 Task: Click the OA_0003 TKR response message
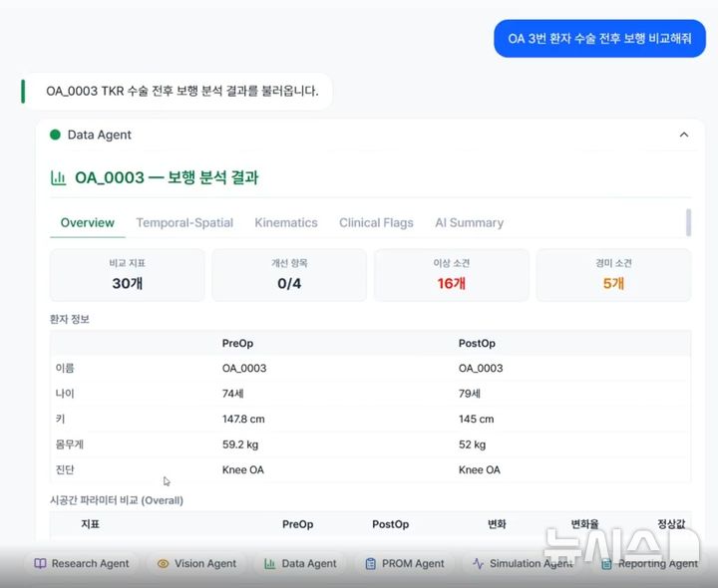pyautogui.click(x=177, y=91)
